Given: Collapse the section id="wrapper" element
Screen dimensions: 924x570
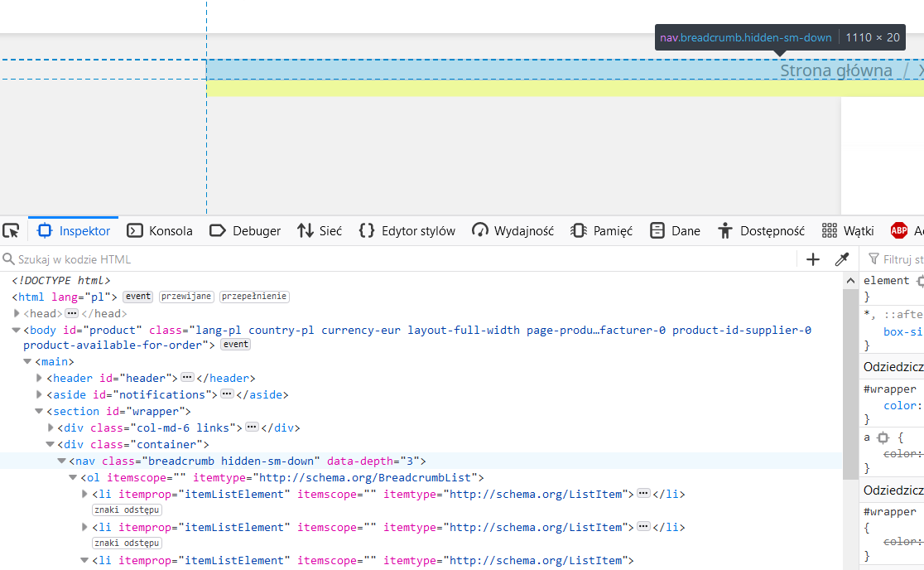Looking at the screenshot, I should pyautogui.click(x=39, y=411).
